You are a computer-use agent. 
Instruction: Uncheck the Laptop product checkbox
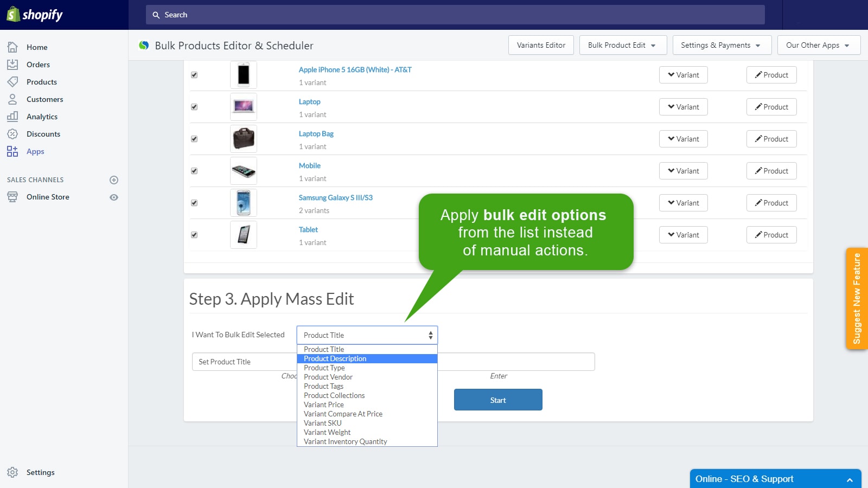pyautogui.click(x=194, y=107)
